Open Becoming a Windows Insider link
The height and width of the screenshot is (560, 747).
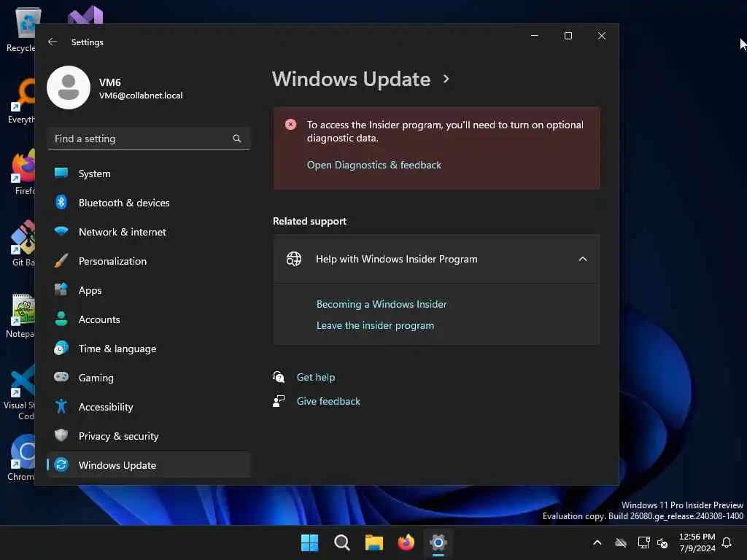(382, 304)
